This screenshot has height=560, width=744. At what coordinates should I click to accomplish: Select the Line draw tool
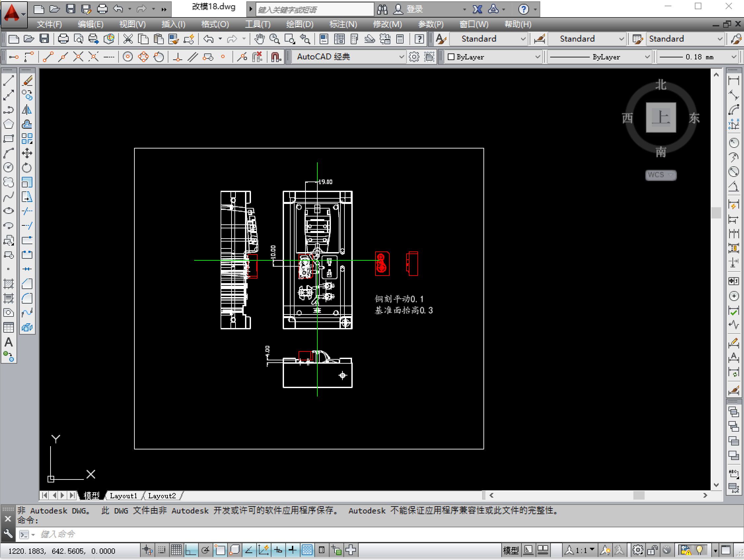tap(8, 81)
